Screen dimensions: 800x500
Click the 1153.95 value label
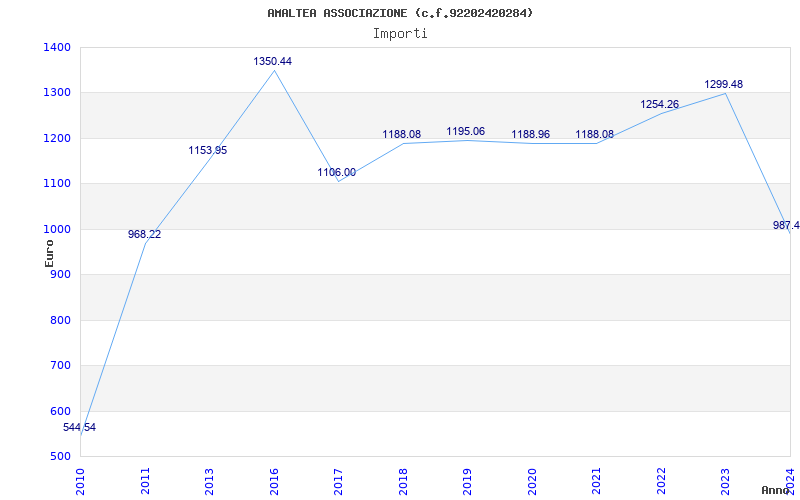pos(208,151)
